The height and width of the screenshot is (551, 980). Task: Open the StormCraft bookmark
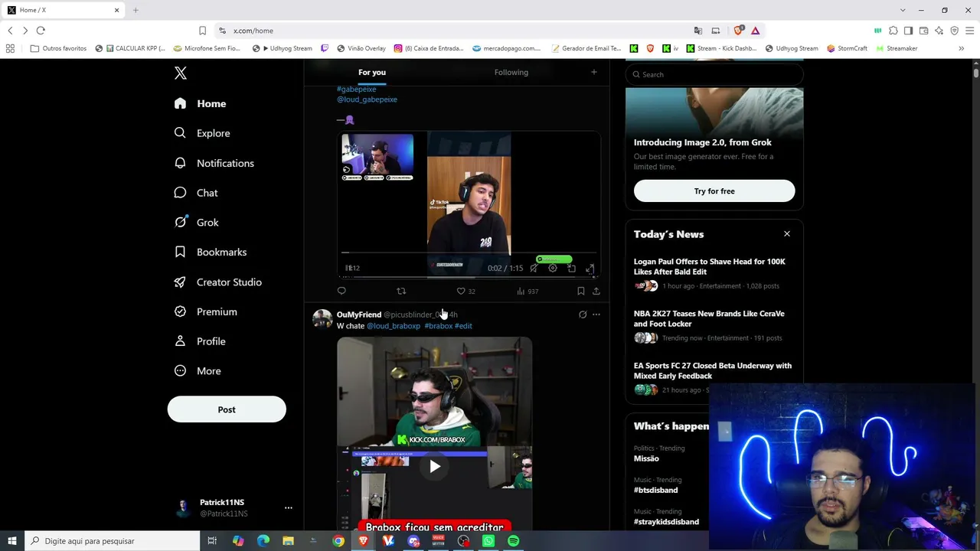(847, 48)
